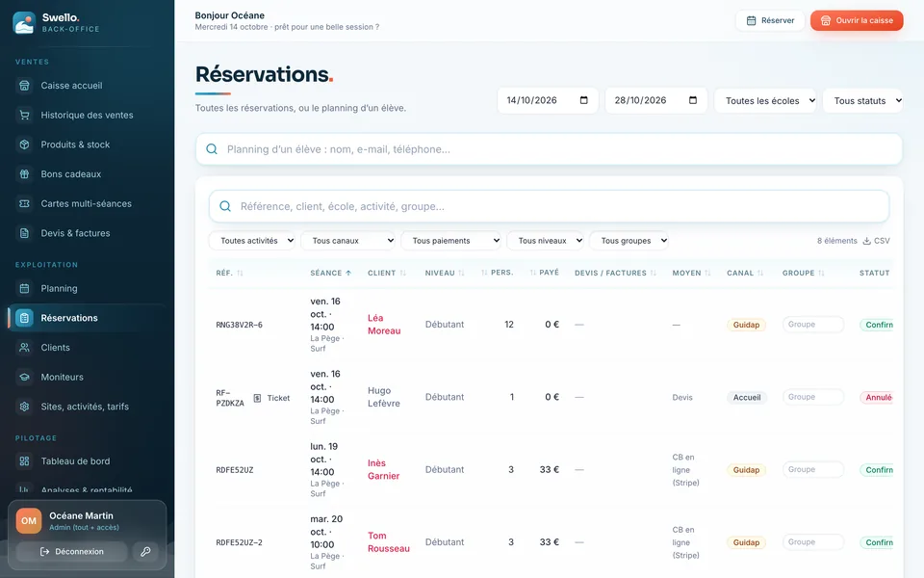Click the Réserver button
This screenshot has width=924, height=578.
(770, 20)
